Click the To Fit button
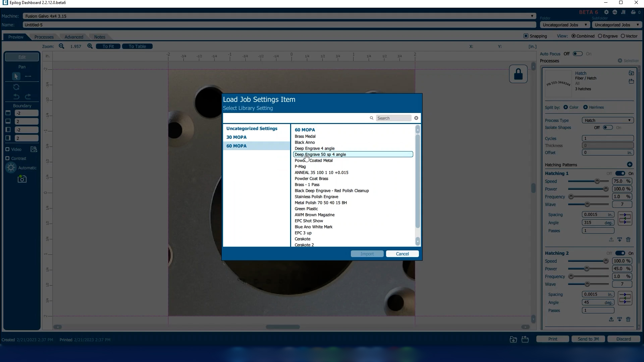Screen dimensions: 644x362 pos(108,46)
